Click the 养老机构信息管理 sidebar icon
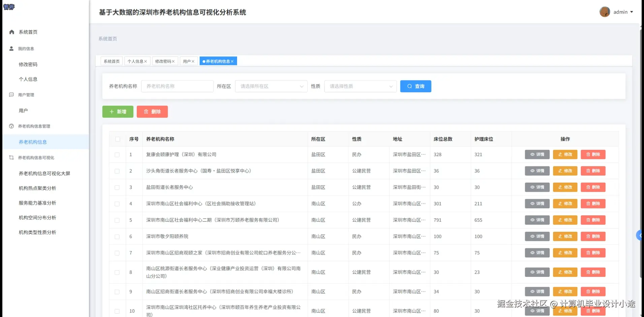644x317 pixels. (x=11, y=126)
